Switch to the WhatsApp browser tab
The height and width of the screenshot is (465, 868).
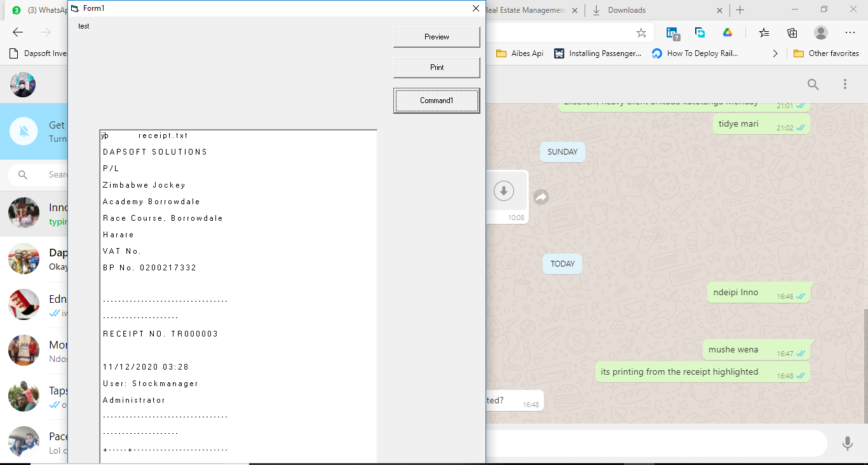click(x=39, y=10)
